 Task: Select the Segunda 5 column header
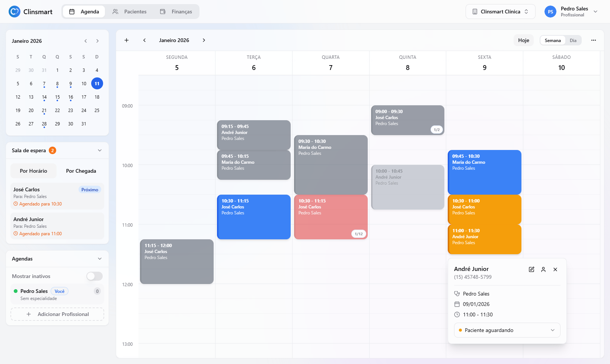[x=177, y=63]
